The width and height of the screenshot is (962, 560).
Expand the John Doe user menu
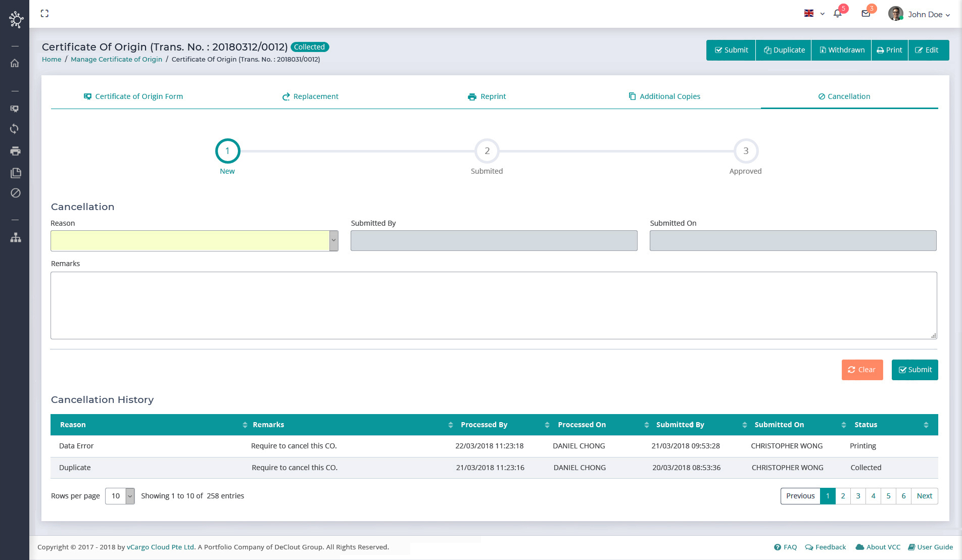click(x=920, y=14)
